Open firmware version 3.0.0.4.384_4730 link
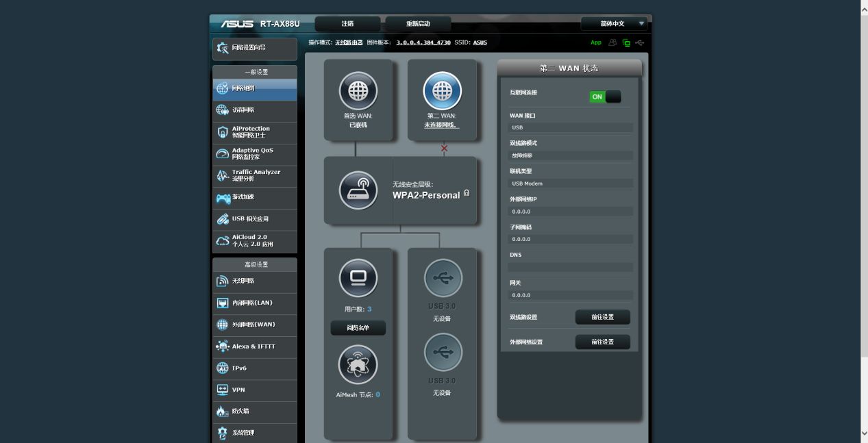Screen dimensions: 868x443 tap(423, 42)
